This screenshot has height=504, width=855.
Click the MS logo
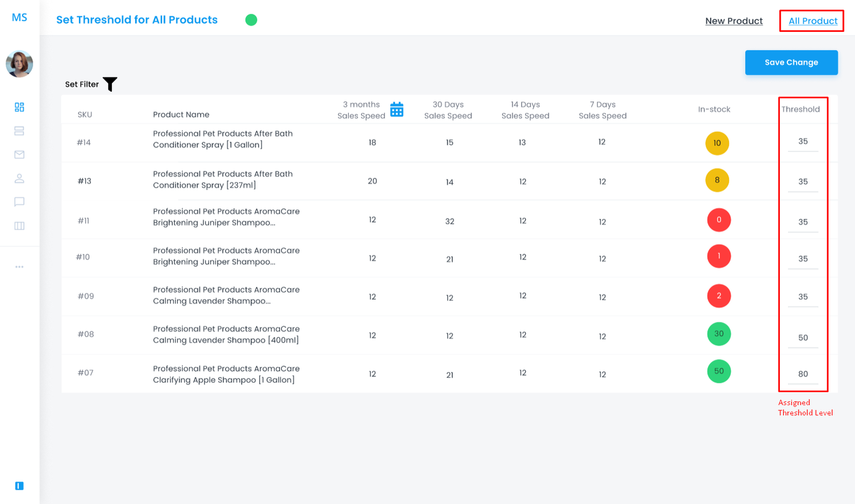pos(19,18)
